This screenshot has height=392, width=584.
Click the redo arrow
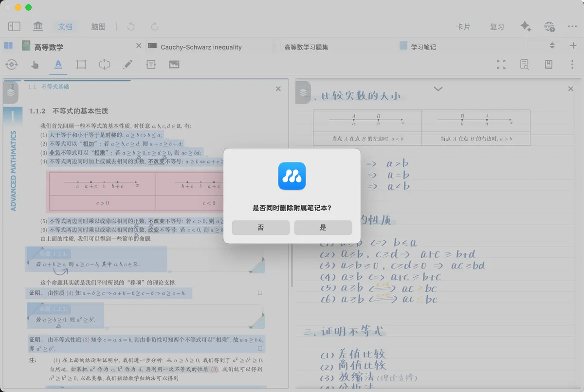point(155,27)
